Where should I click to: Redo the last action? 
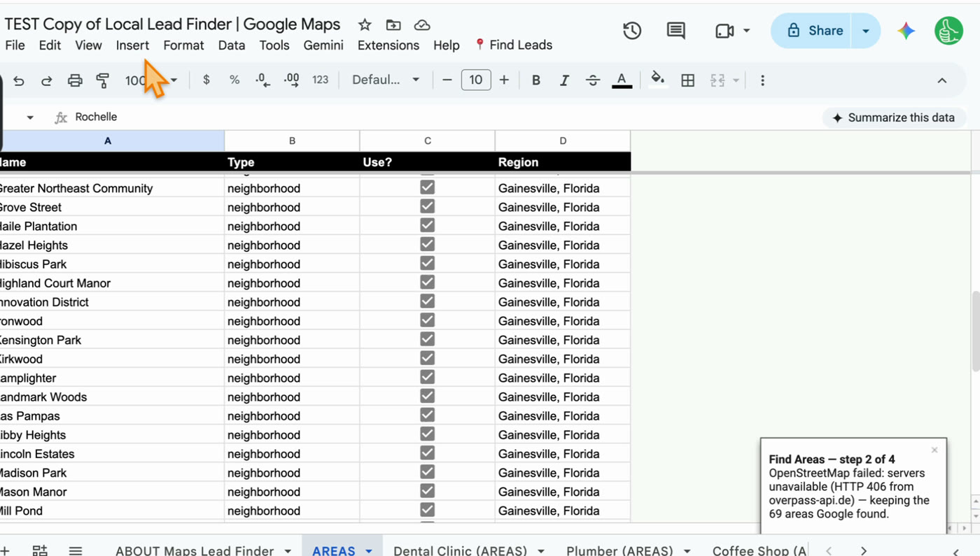point(47,80)
